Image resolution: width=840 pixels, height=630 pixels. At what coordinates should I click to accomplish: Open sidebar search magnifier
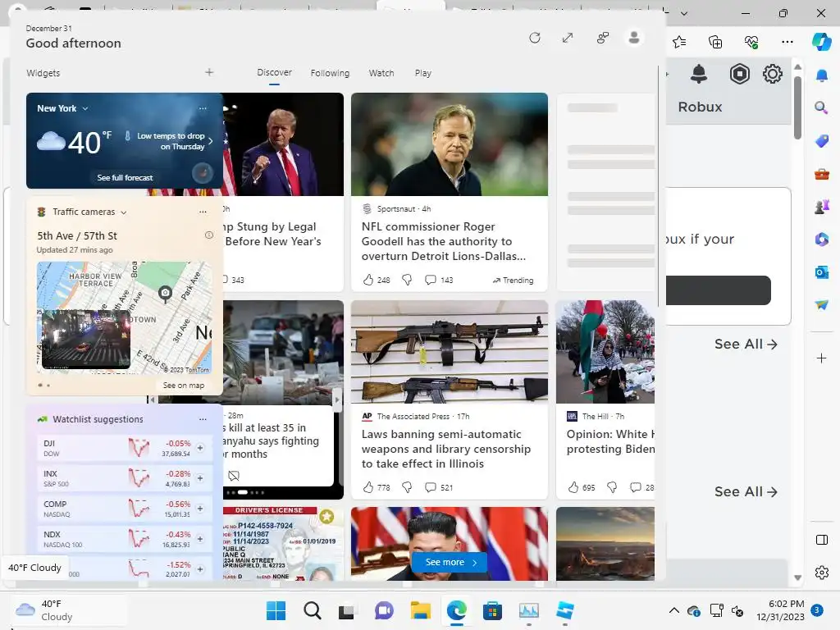(x=821, y=107)
